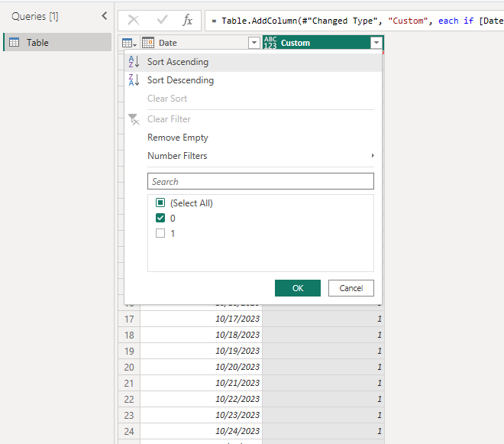504x444 pixels.
Task: Toggle the (Select All) checkbox
Action: [160, 203]
